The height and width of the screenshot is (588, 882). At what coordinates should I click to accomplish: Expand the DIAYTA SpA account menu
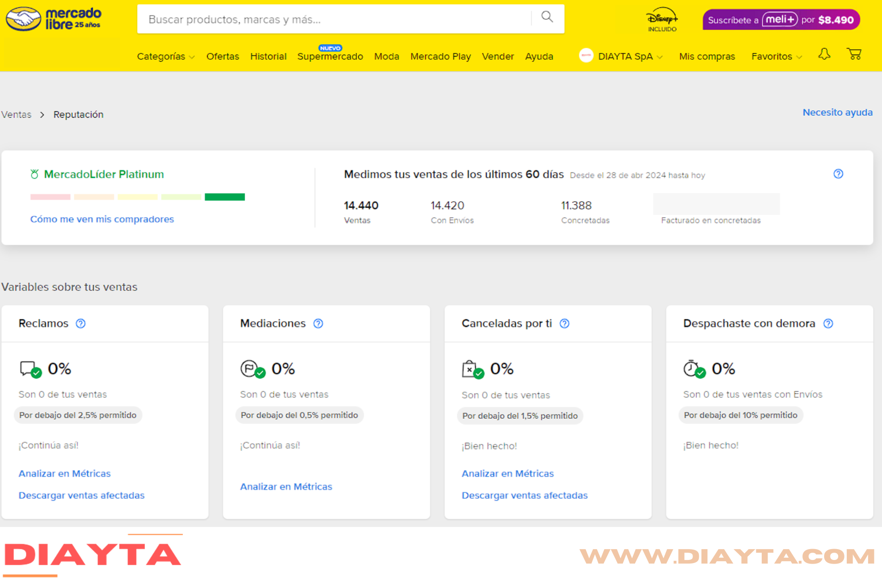(621, 57)
